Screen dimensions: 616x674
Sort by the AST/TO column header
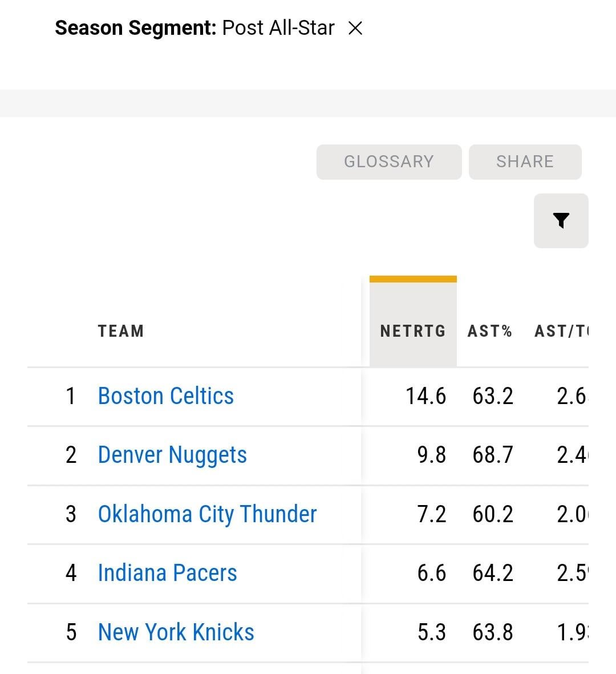point(561,331)
